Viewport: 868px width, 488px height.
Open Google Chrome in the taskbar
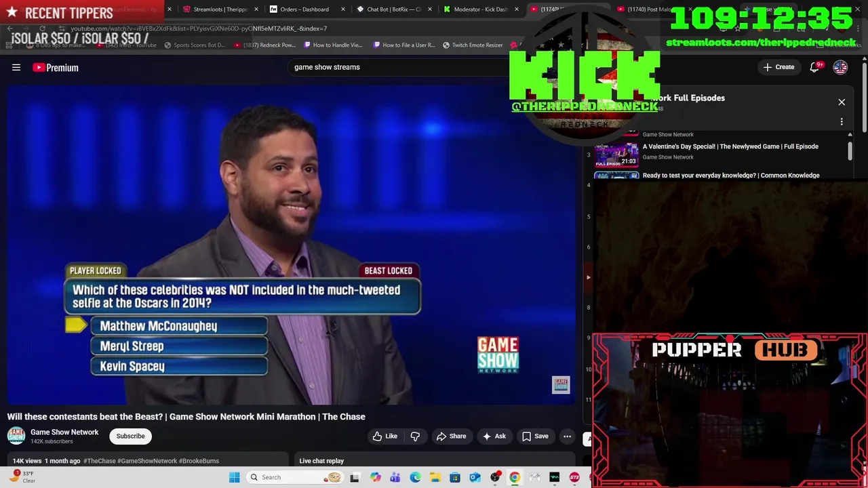[515, 477]
